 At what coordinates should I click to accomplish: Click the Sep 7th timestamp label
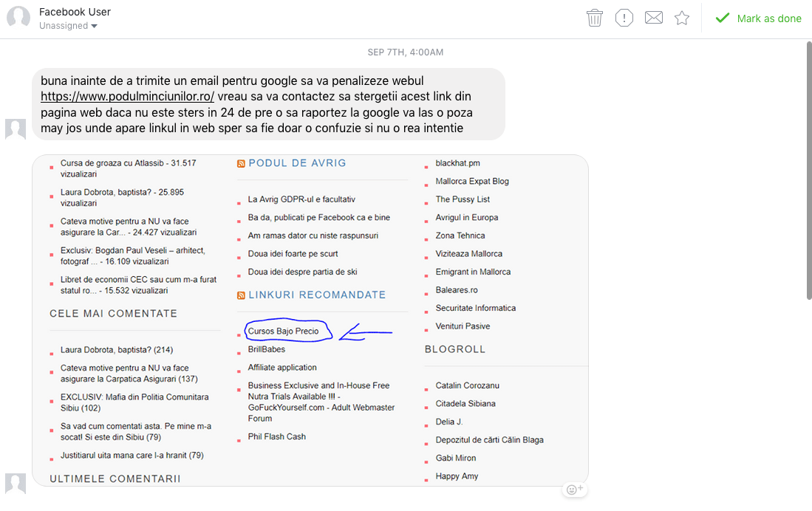tap(406, 52)
